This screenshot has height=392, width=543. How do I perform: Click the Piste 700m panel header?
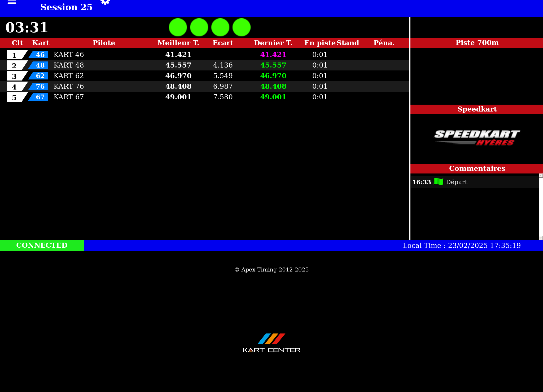[477, 43]
